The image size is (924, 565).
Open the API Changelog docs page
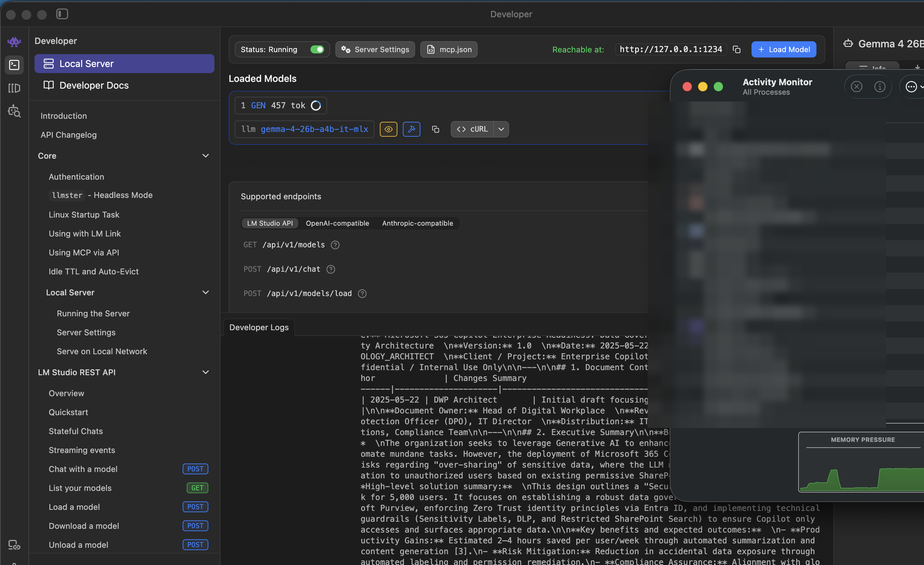tap(69, 135)
